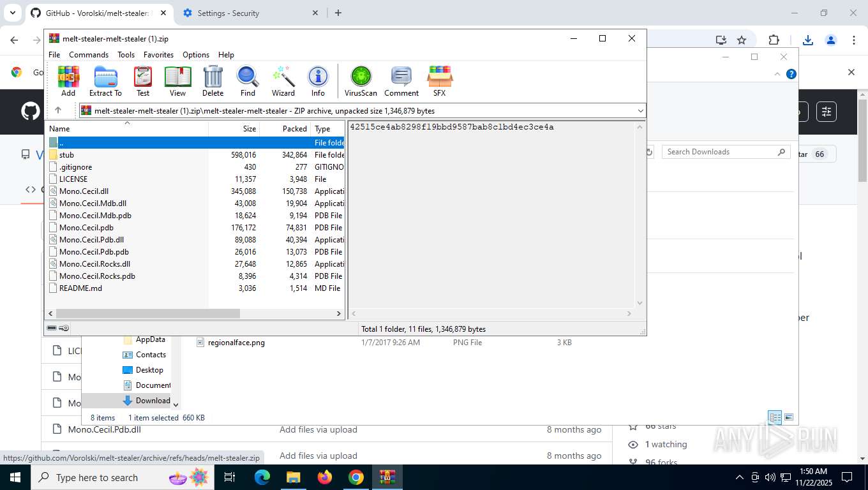Go up one folder level arrow
This screenshot has height=490, width=868.
pos(58,110)
